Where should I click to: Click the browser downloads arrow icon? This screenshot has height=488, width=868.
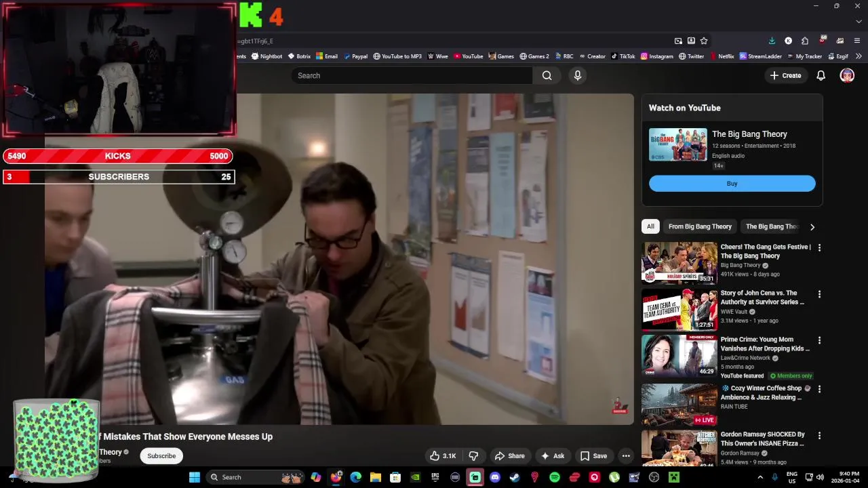772,41
